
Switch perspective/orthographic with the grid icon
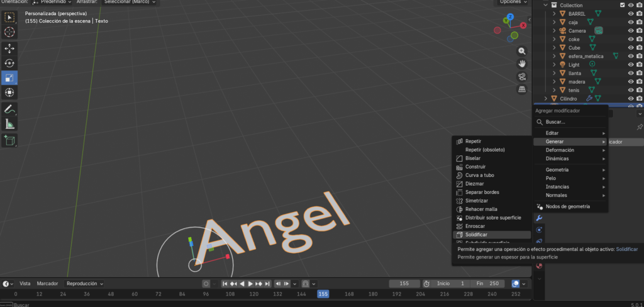click(522, 89)
